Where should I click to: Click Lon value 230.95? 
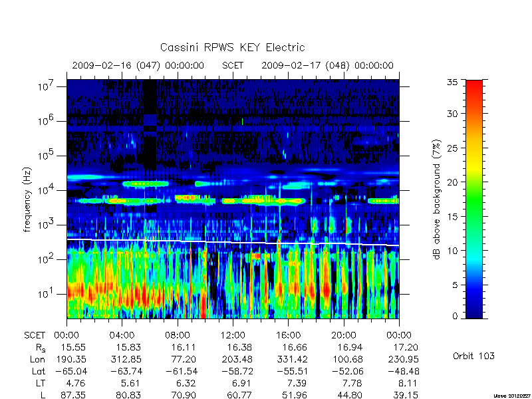pyautogui.click(x=403, y=359)
